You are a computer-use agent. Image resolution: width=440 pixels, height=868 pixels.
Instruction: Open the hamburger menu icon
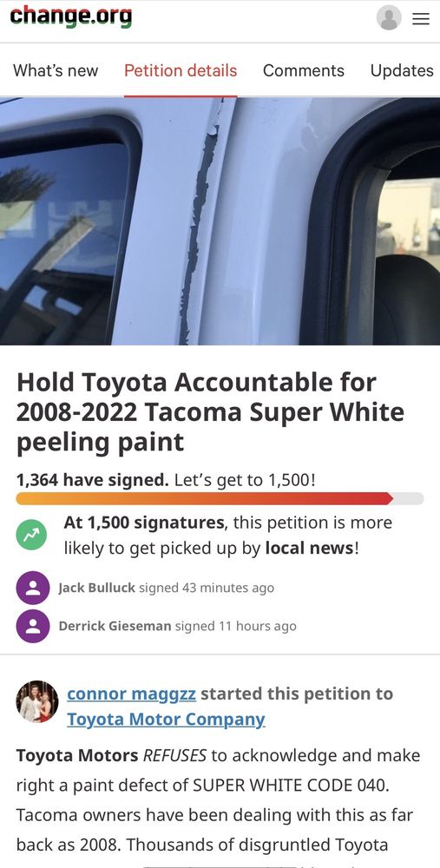tap(421, 19)
